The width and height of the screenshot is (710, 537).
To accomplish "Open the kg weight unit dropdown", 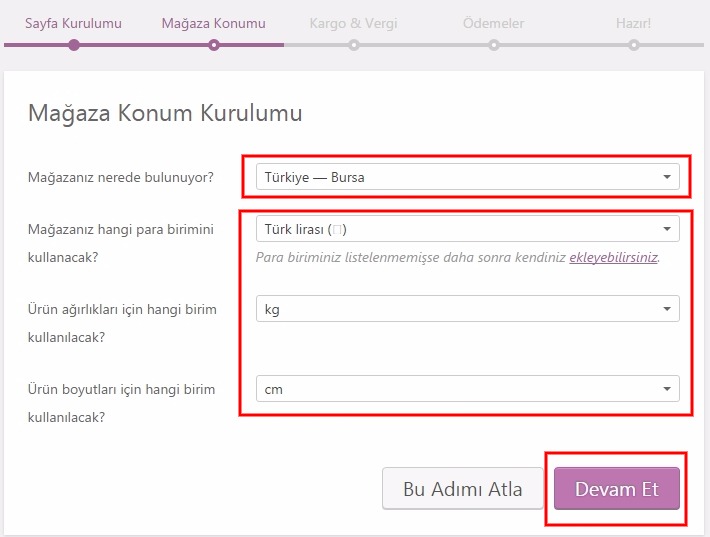I will click(468, 309).
